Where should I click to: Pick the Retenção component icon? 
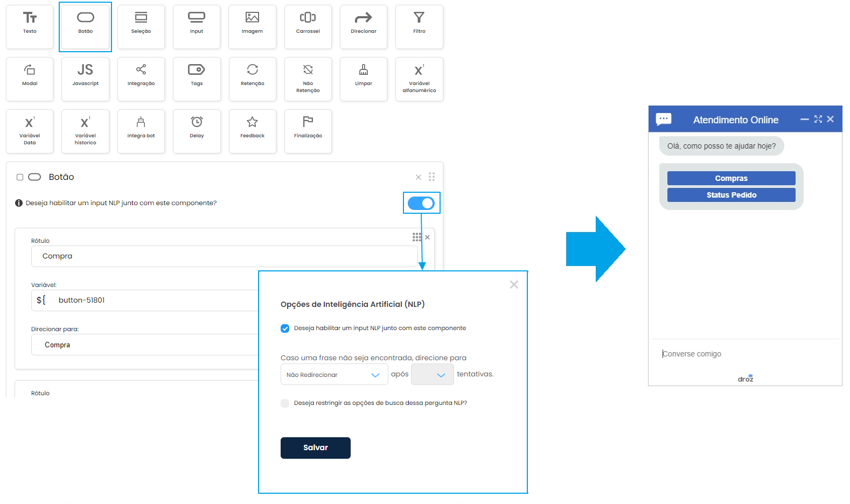tap(252, 70)
